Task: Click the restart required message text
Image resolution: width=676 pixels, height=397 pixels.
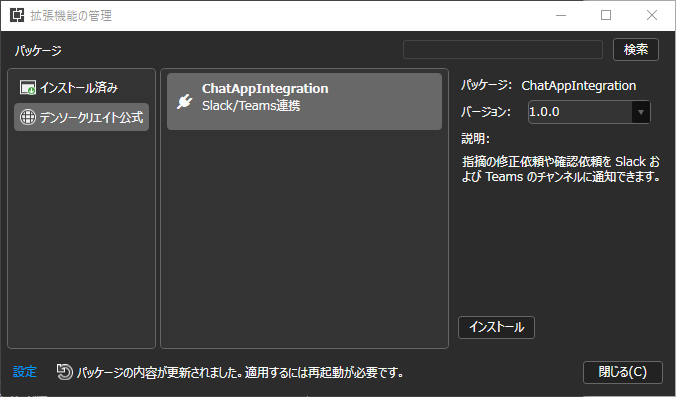Action: pos(240,372)
